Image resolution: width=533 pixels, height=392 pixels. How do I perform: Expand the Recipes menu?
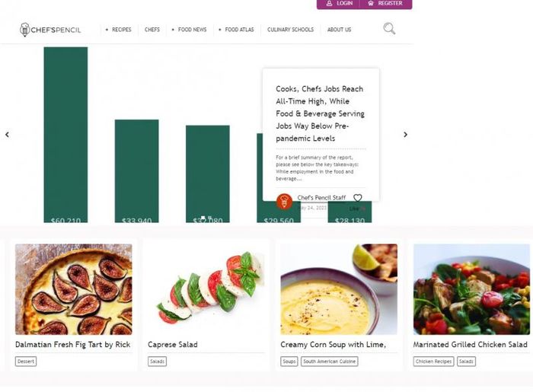click(119, 30)
